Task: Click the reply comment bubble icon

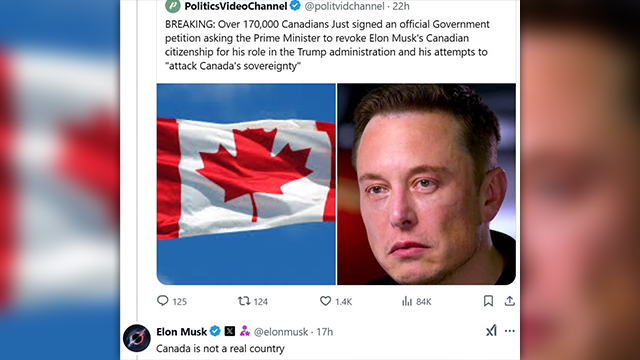Action: [x=162, y=301]
